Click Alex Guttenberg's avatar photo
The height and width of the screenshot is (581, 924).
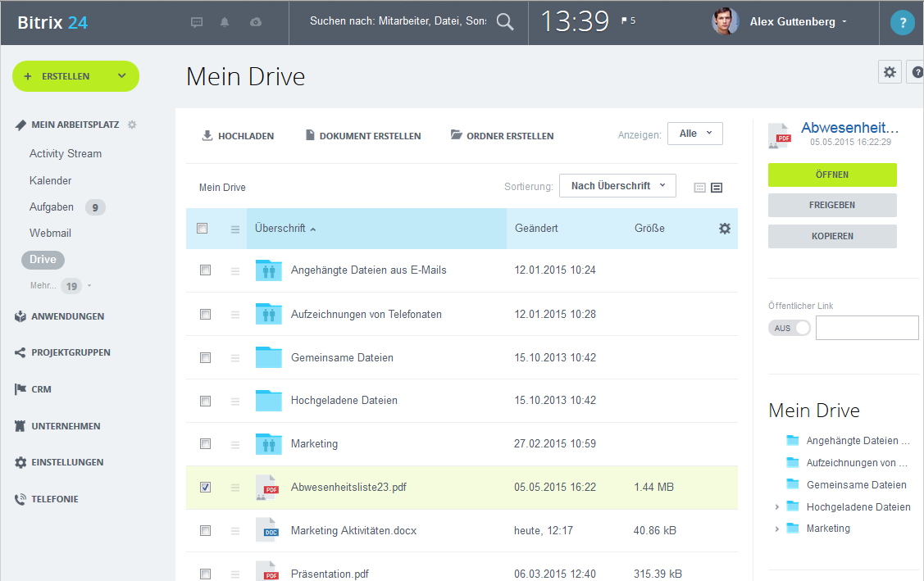pyautogui.click(x=726, y=22)
